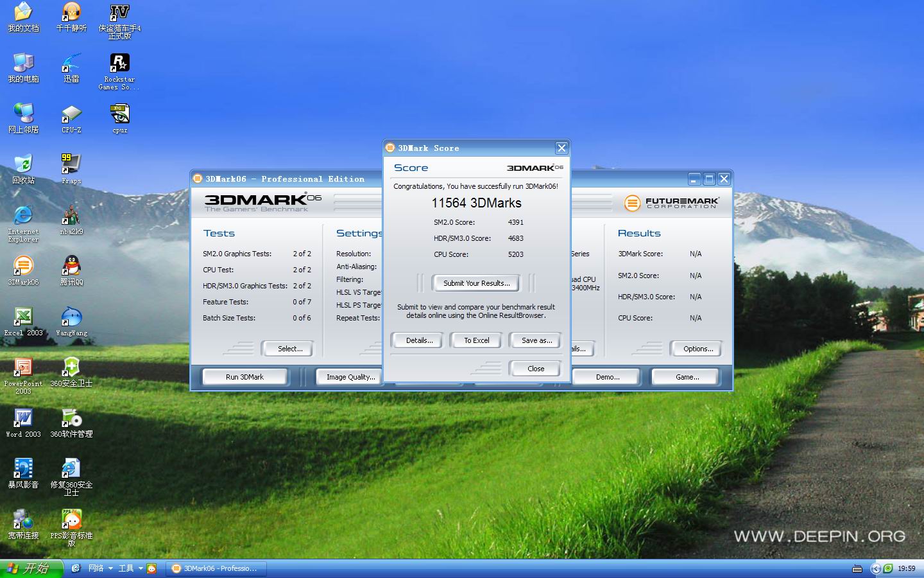Open the 我的文档 desktop icon
The height and width of the screenshot is (578, 924).
(23, 17)
